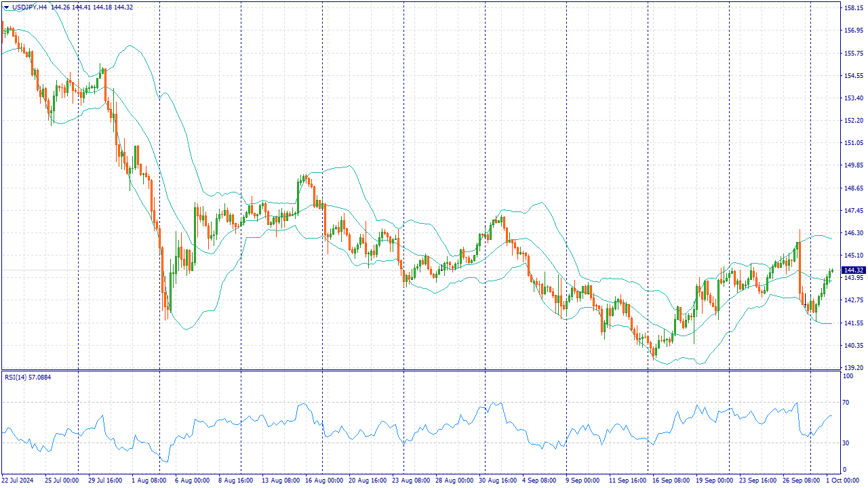Image resolution: width=868 pixels, height=488 pixels.
Task: Click the 8 Aug 16:00 time label
Action: tap(235, 480)
